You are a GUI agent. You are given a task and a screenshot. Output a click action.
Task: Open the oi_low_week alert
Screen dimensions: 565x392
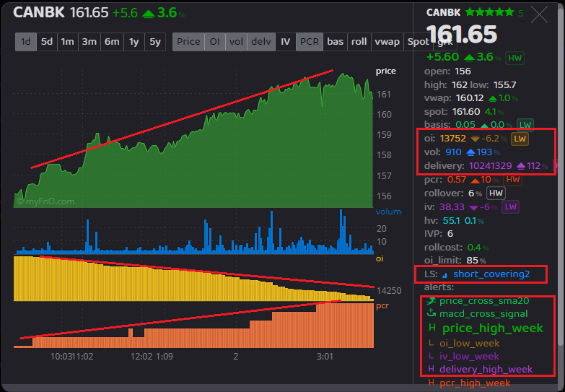[470, 343]
